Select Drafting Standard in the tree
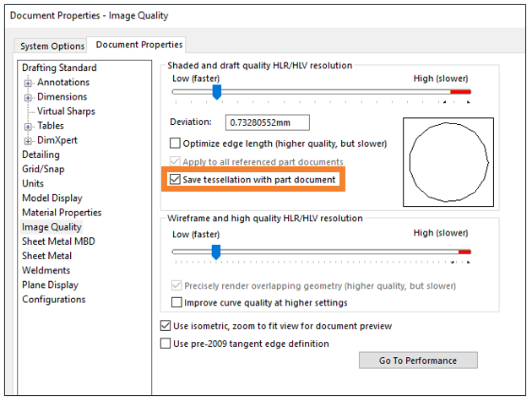The image size is (532, 401). tap(59, 68)
